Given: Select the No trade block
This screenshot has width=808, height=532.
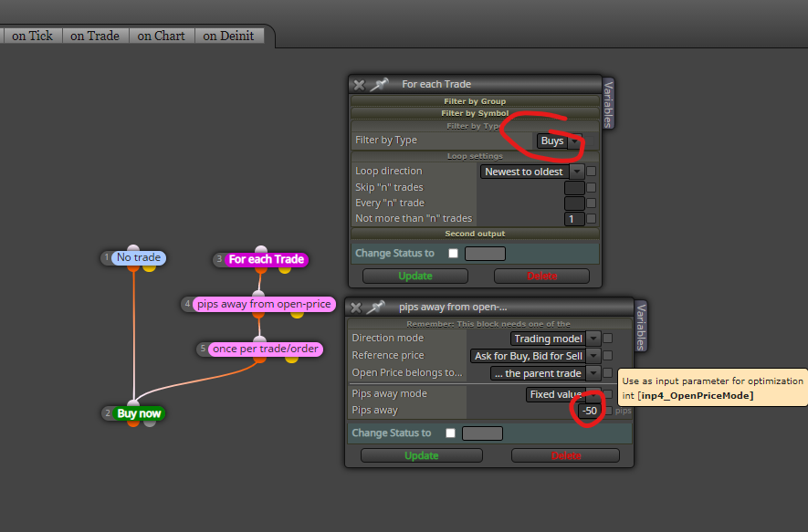Looking at the screenshot, I should [139, 257].
